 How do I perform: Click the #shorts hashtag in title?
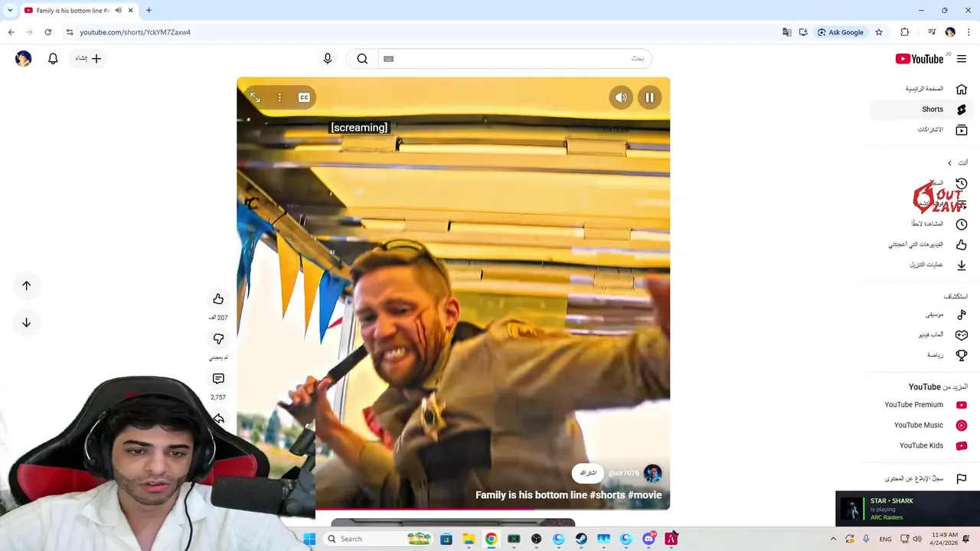pyautogui.click(x=607, y=495)
